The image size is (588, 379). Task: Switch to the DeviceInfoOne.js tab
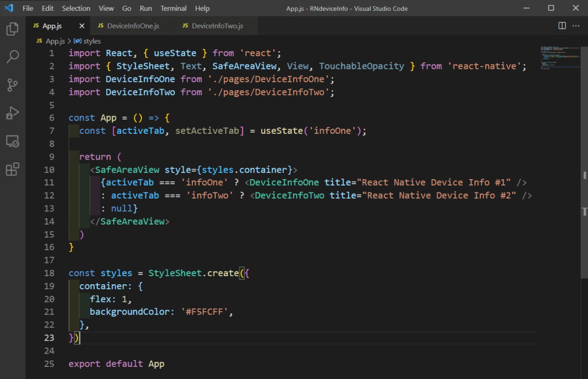click(133, 26)
